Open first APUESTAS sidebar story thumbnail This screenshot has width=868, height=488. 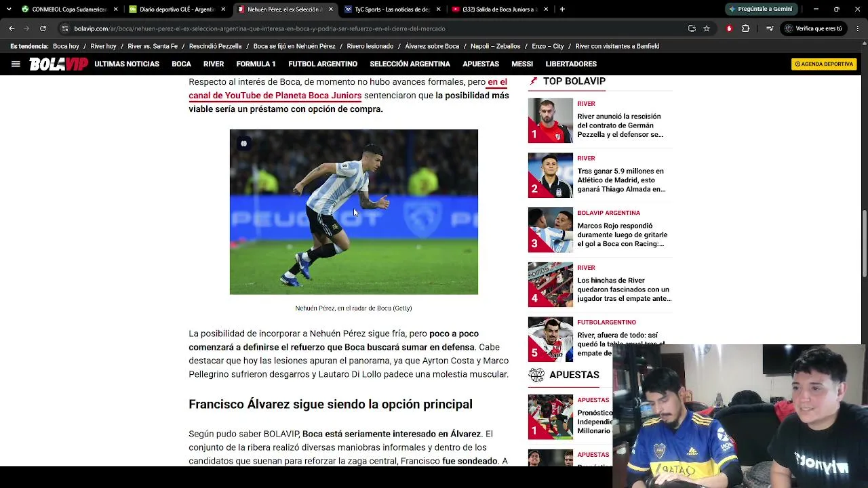click(x=551, y=417)
